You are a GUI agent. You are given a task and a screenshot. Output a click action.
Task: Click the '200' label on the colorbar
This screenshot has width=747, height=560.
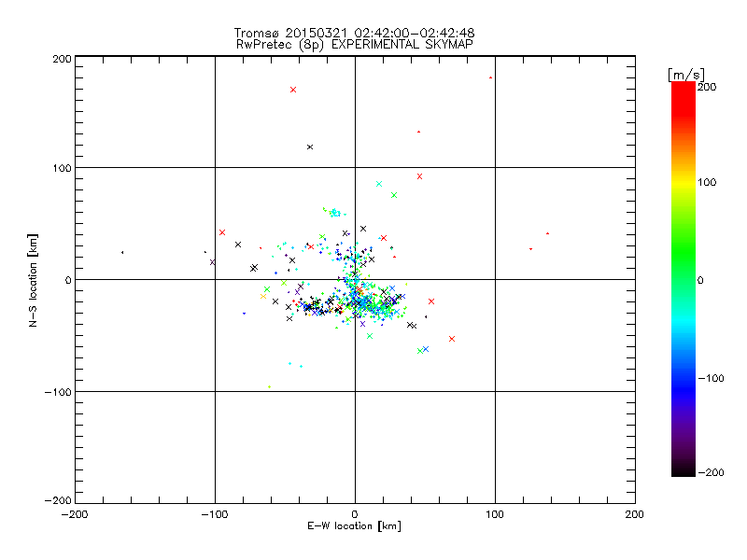pos(707,87)
